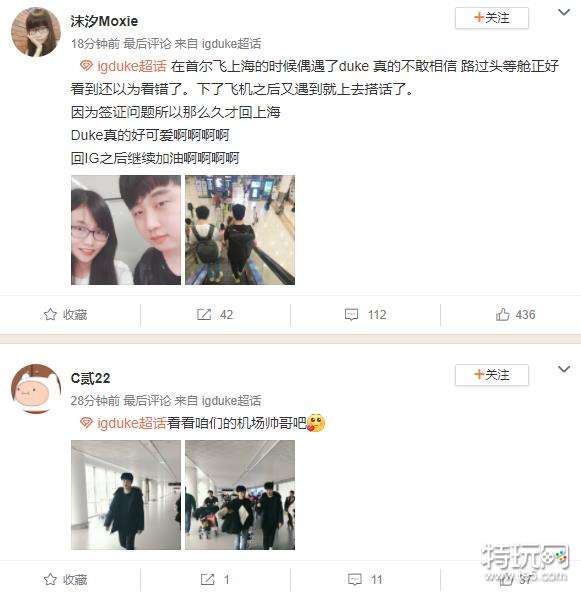View the selfie photo with Duke
The width and height of the screenshot is (581, 592).
coord(126,230)
